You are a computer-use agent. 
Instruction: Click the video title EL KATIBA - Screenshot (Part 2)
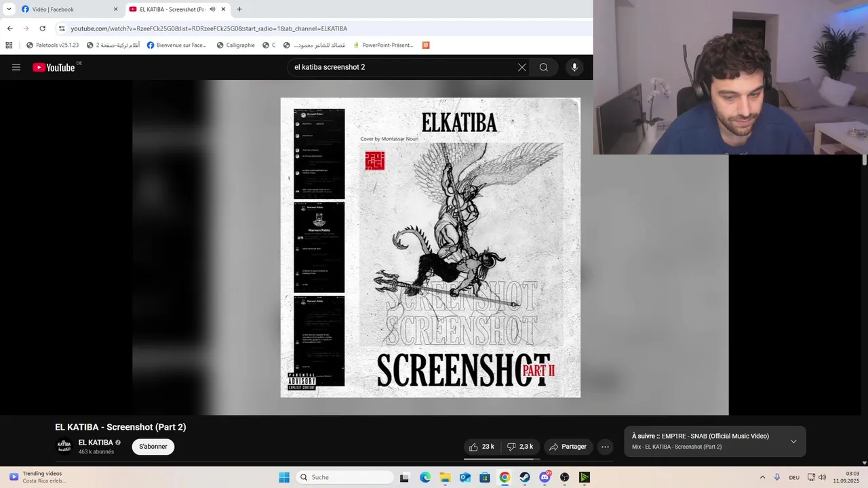point(121,427)
